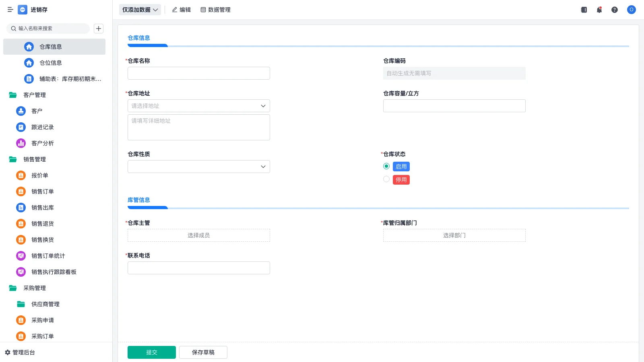
Task: Open 数据管理 in the top toolbar
Action: tap(216, 10)
